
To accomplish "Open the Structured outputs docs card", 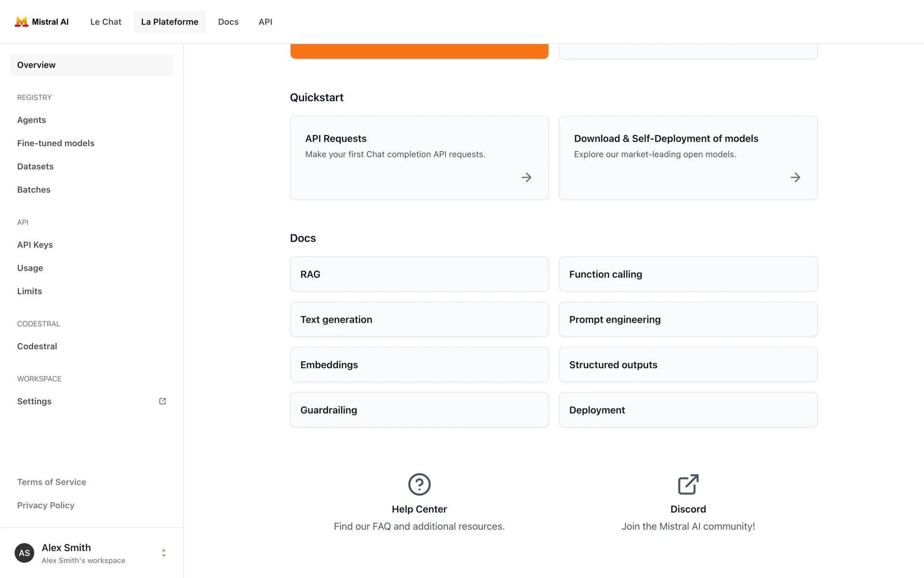I will point(688,365).
